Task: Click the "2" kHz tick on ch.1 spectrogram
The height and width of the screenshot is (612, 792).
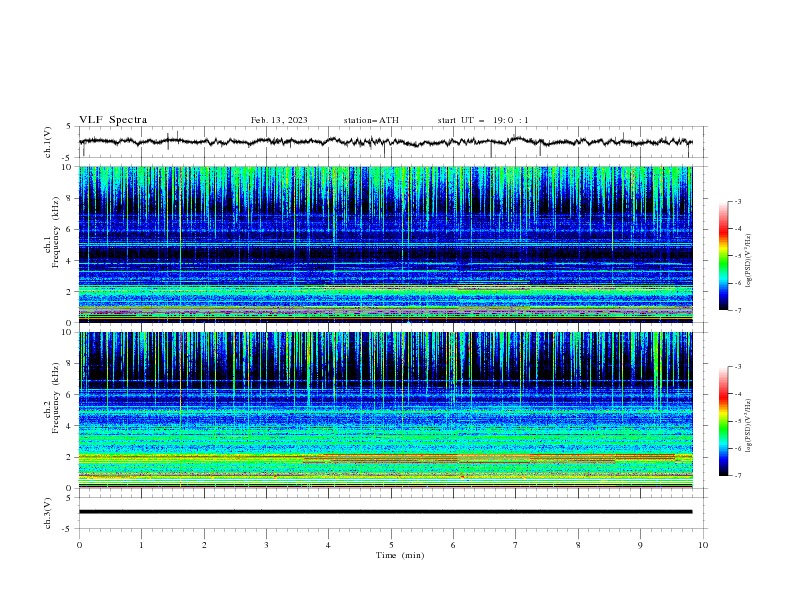Action: pos(71,291)
